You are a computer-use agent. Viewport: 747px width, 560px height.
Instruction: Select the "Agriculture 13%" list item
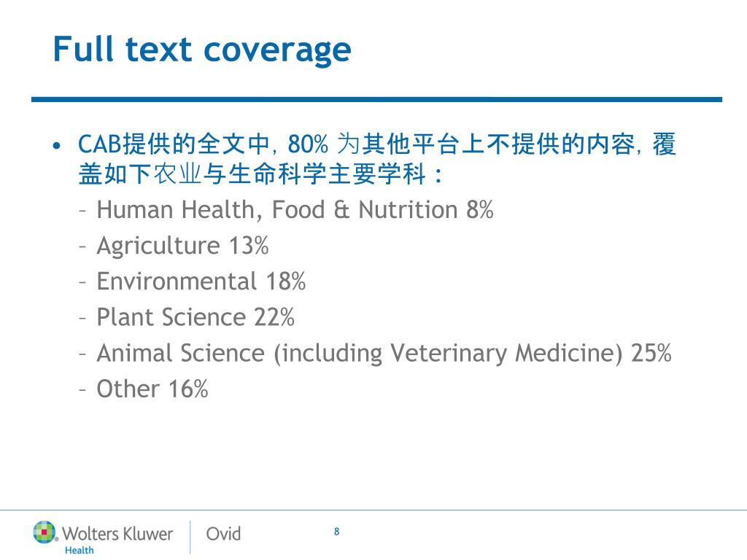(x=182, y=246)
